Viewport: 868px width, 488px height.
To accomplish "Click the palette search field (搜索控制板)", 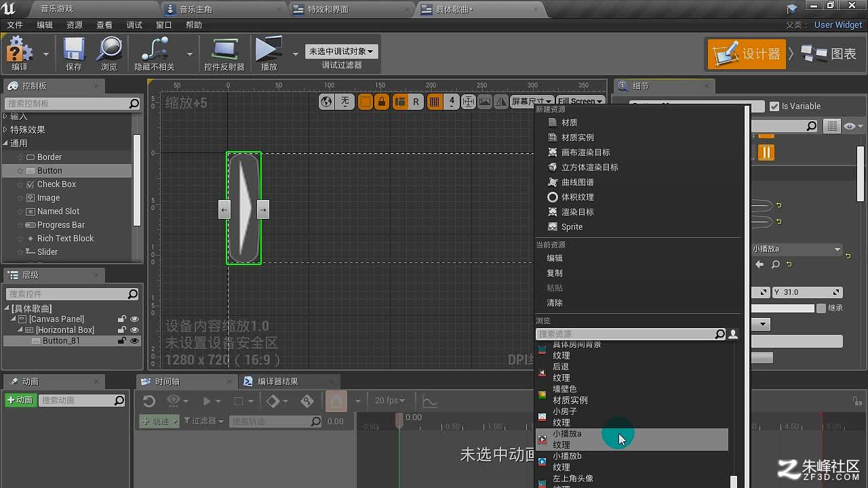I will [73, 104].
